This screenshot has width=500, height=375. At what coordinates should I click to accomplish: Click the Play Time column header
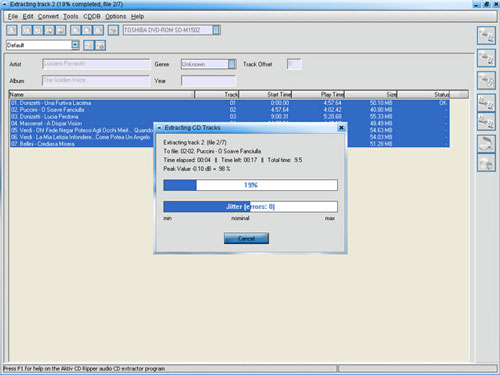[318, 94]
